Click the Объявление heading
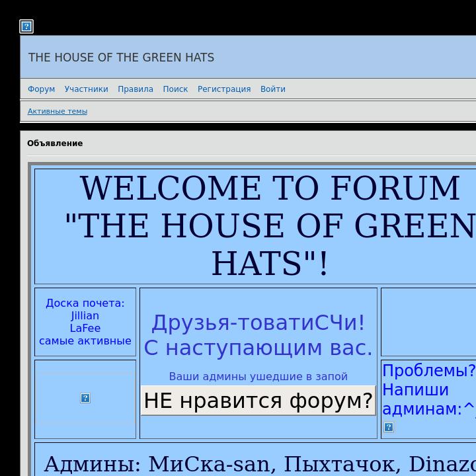 click(55, 143)
